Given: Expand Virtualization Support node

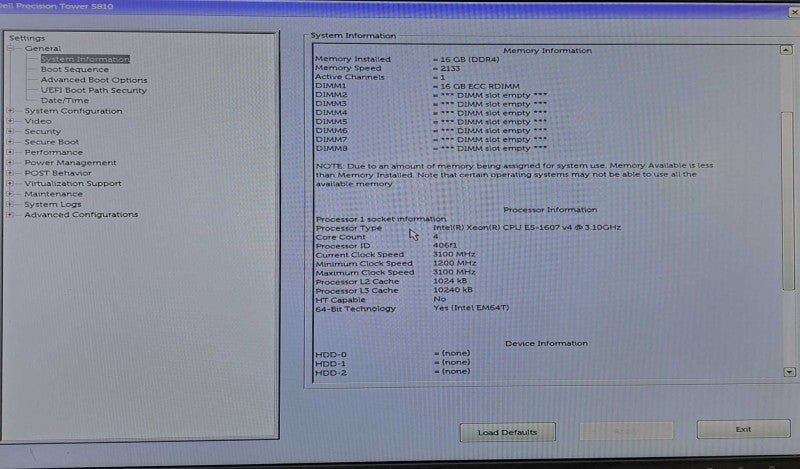Looking at the screenshot, I should click(x=11, y=183).
